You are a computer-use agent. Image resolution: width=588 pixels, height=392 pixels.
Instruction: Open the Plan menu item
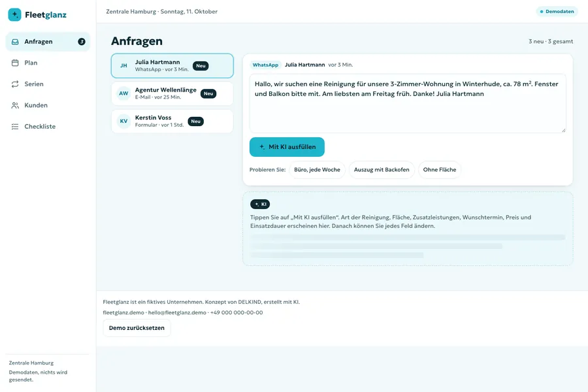pos(48,63)
